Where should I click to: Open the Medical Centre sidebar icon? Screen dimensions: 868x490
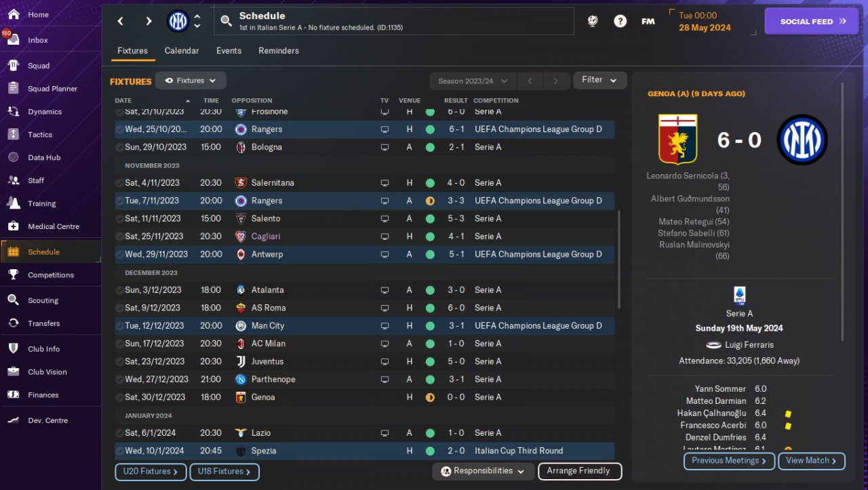point(13,226)
